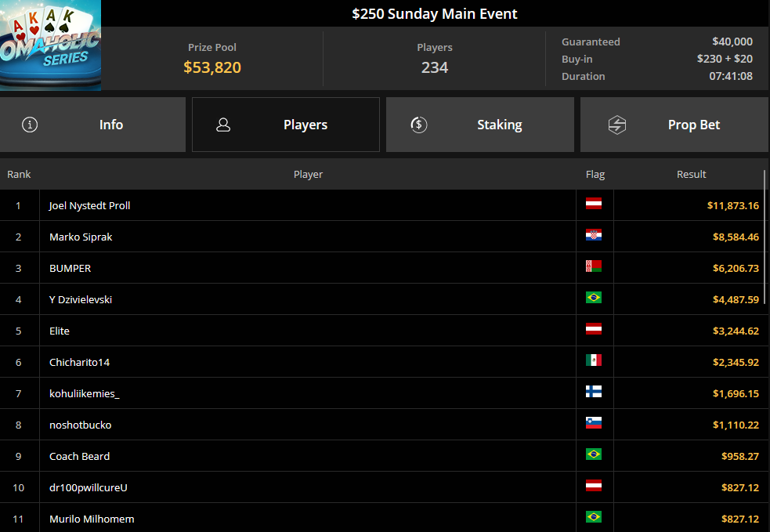The height and width of the screenshot is (532, 770).
Task: Click kohuliikemies_ Finnish flag icon
Action: click(x=593, y=392)
